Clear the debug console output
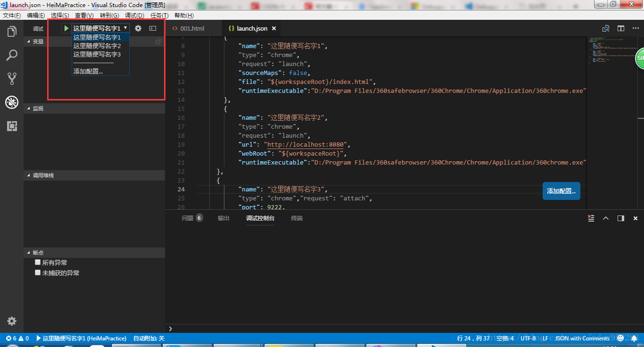The width and height of the screenshot is (644, 347). point(591,218)
